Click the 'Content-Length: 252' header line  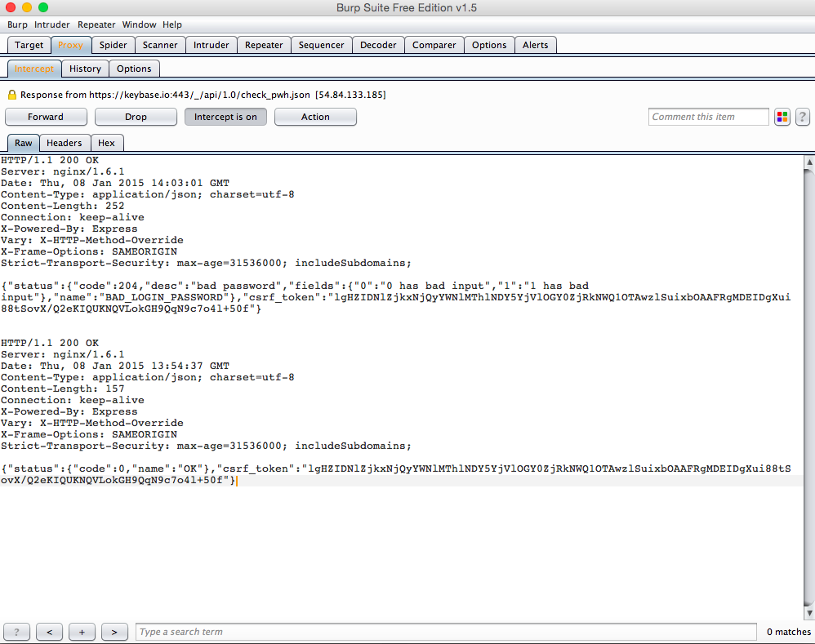point(62,206)
